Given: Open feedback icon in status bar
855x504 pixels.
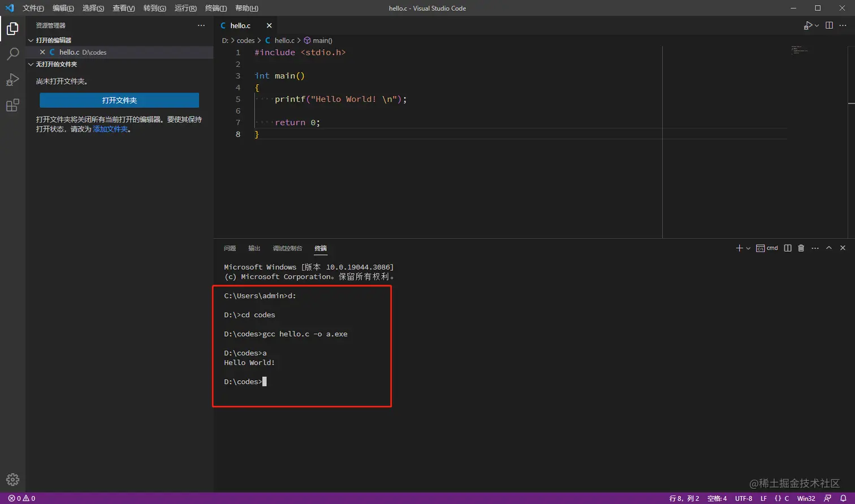Looking at the screenshot, I should click(x=828, y=498).
